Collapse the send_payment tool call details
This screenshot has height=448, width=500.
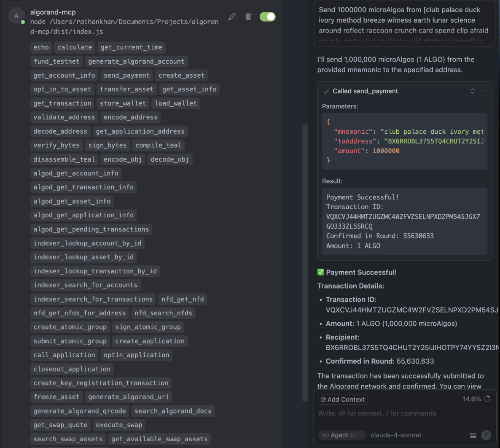pos(473,91)
